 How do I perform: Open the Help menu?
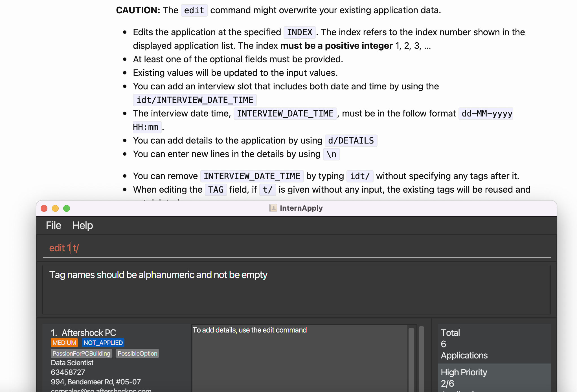(x=82, y=225)
